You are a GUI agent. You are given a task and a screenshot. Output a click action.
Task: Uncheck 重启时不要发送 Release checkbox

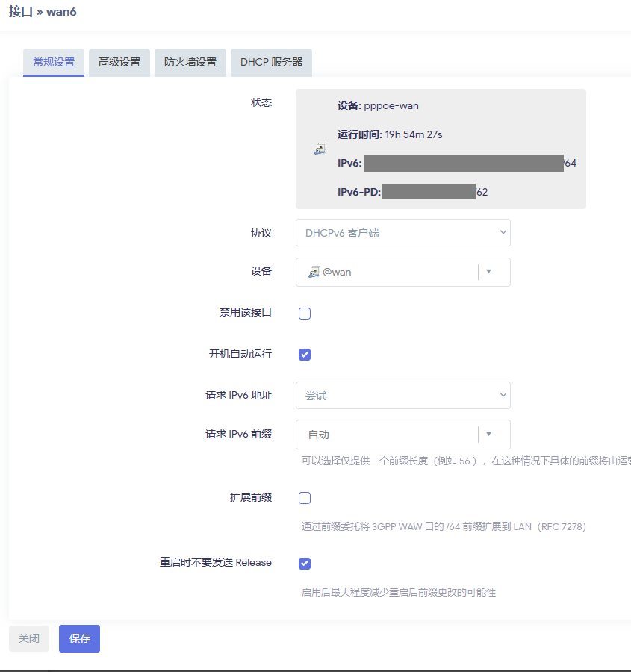(x=305, y=564)
